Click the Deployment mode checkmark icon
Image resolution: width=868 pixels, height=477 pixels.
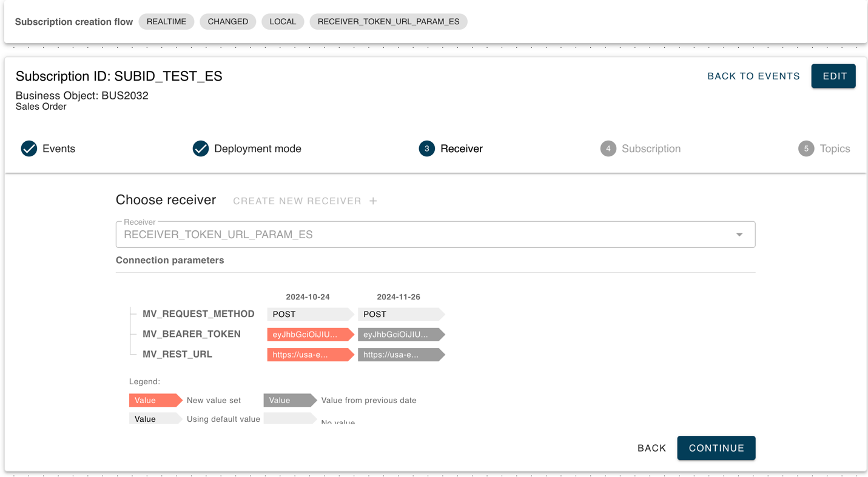(201, 148)
